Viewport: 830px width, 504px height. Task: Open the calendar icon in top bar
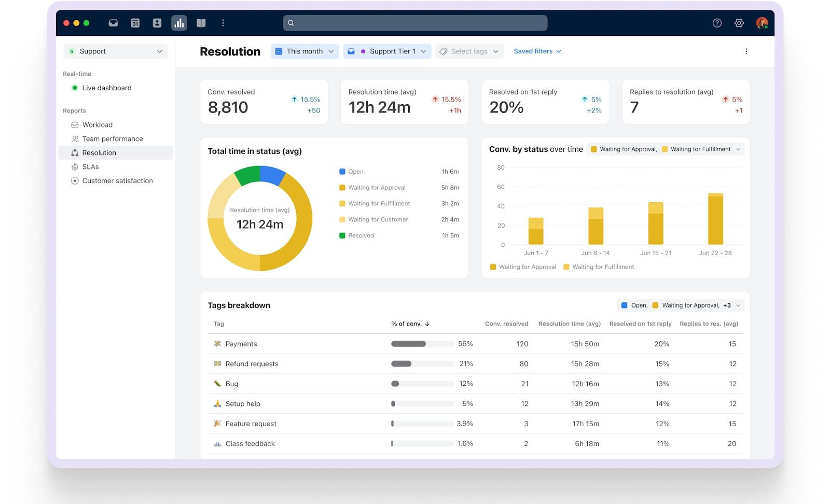pos(135,23)
